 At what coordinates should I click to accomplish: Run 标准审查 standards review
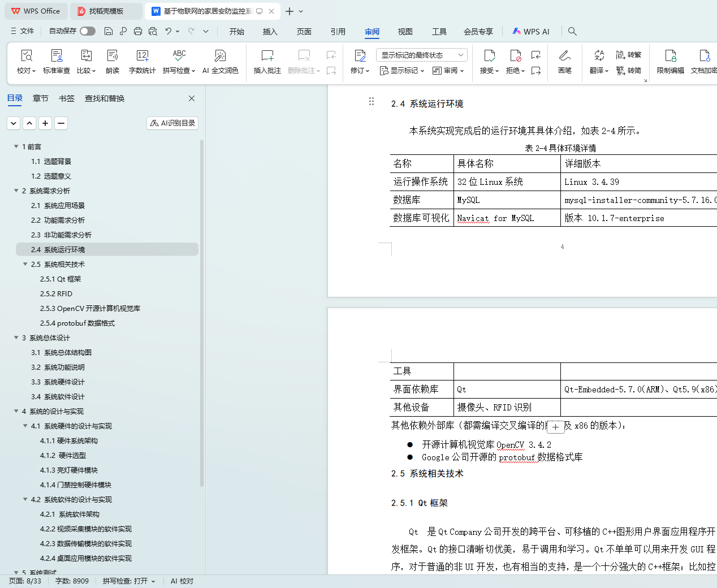(x=57, y=56)
